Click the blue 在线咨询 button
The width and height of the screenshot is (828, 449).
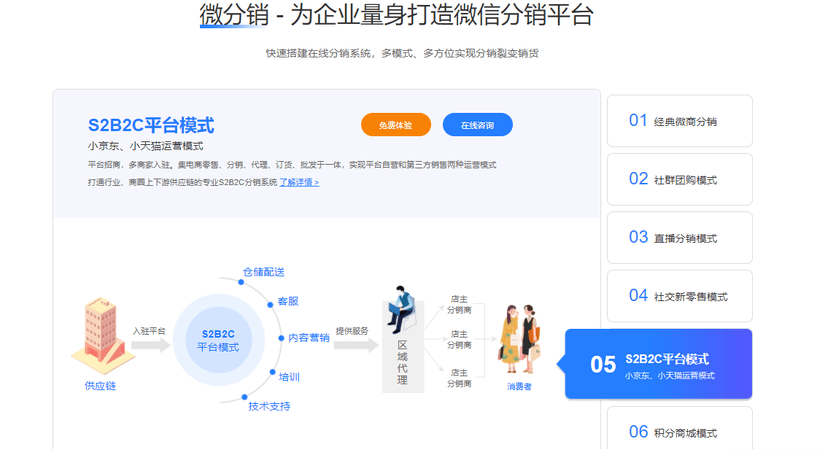coord(477,125)
